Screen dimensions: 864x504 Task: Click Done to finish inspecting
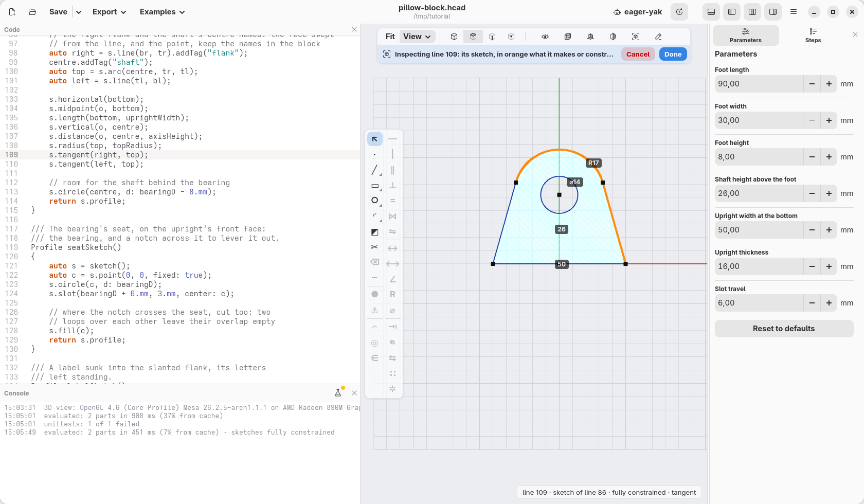(673, 54)
